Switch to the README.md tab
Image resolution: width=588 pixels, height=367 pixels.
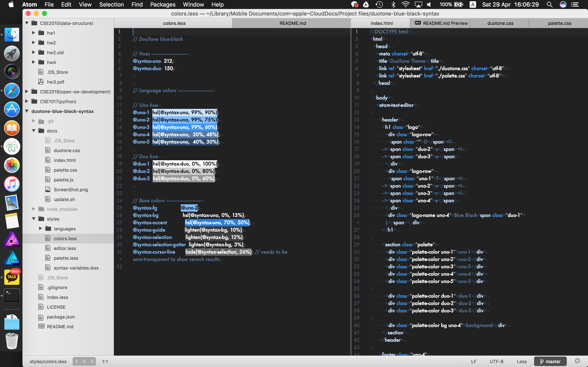[293, 23]
